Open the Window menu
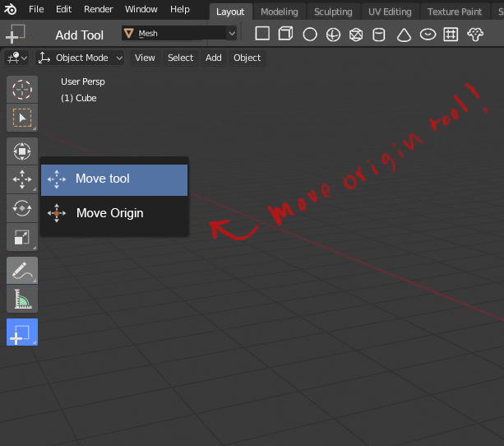The height and width of the screenshot is (446, 504). (x=141, y=9)
